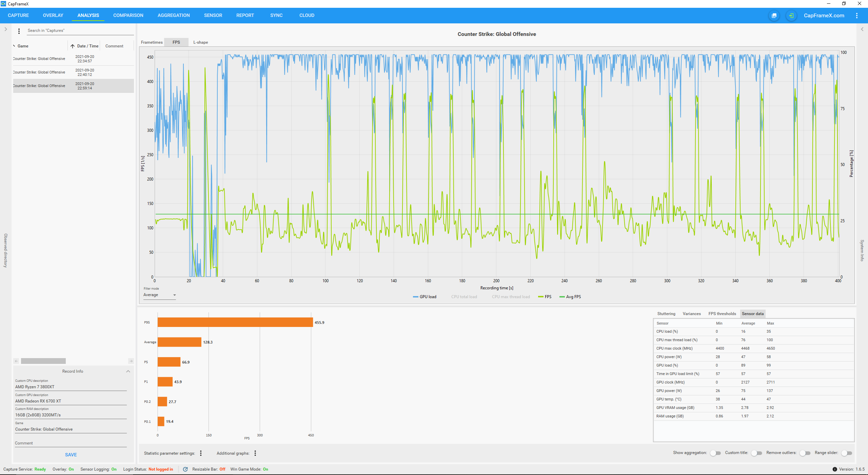The width and height of the screenshot is (868, 475).
Task: Open the Filter mode Average dropdown
Action: pyautogui.click(x=160, y=295)
